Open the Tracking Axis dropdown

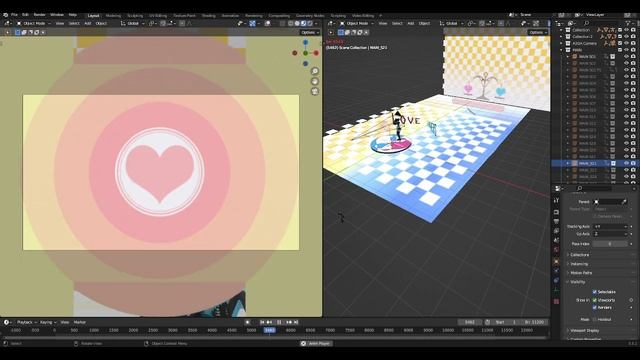pos(610,227)
